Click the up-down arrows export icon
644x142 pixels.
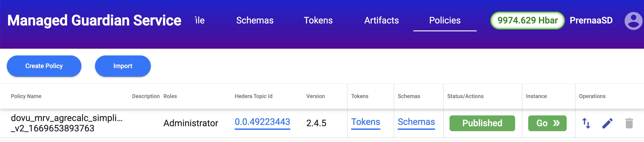[586, 123]
